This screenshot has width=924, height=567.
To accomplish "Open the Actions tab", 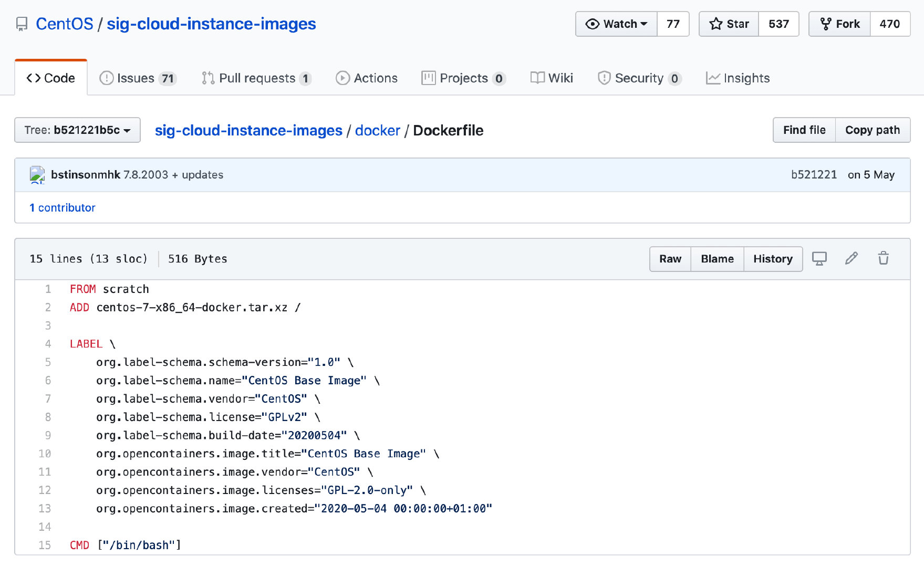I will pos(367,78).
